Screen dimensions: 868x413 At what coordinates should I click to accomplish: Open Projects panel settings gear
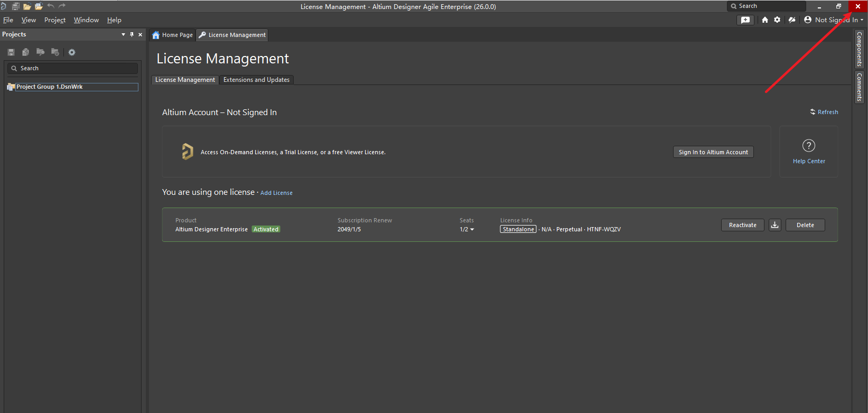pyautogui.click(x=72, y=52)
